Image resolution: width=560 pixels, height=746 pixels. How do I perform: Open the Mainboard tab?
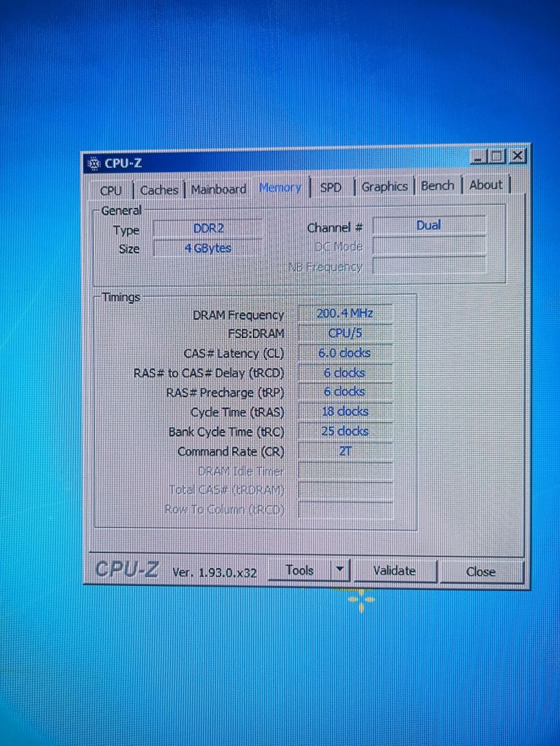218,189
